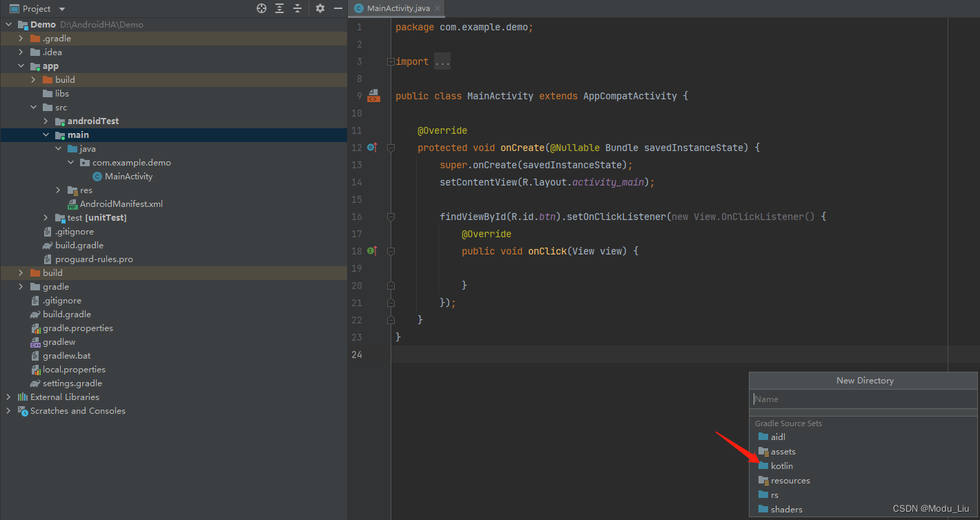The image size is (980, 520).
Task: Click the overriding method gutter icon on line 18
Action: coord(372,250)
